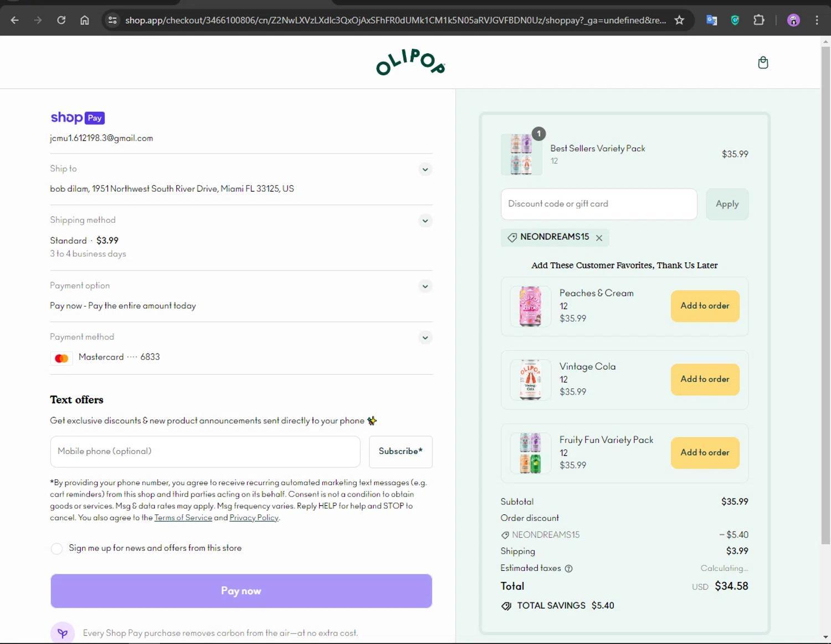
Task: Add Peaches & Cream to order
Action: point(705,306)
